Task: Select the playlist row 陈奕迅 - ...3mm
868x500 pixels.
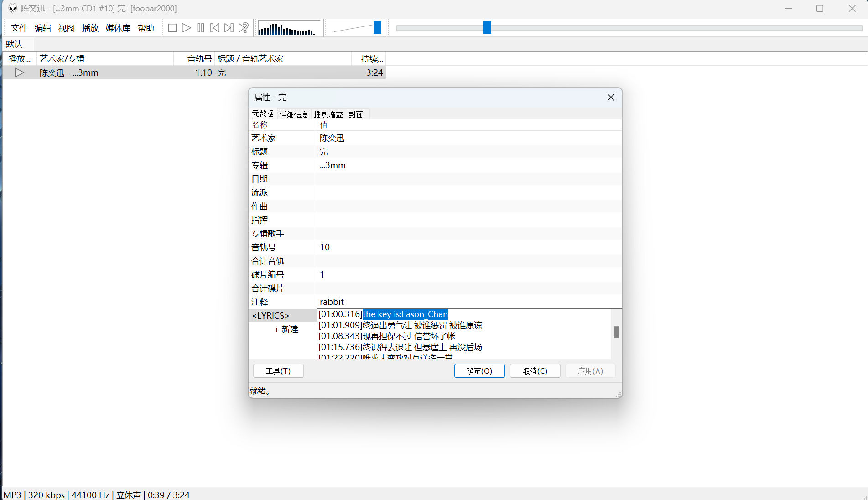Action: tap(194, 72)
